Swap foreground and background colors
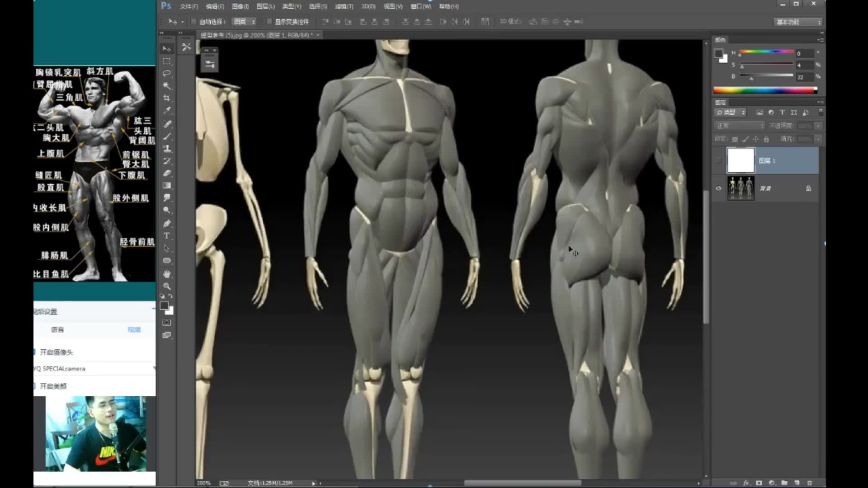Viewport: 868px width, 488px height. tap(170, 296)
